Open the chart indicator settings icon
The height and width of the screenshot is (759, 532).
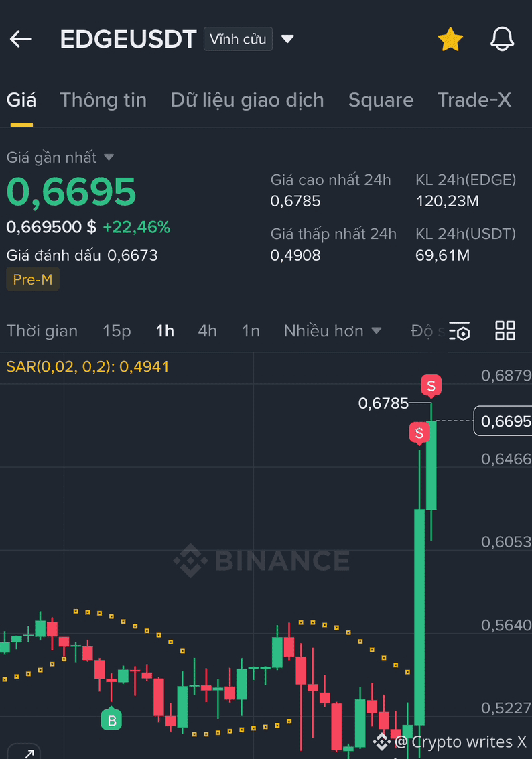(x=459, y=331)
